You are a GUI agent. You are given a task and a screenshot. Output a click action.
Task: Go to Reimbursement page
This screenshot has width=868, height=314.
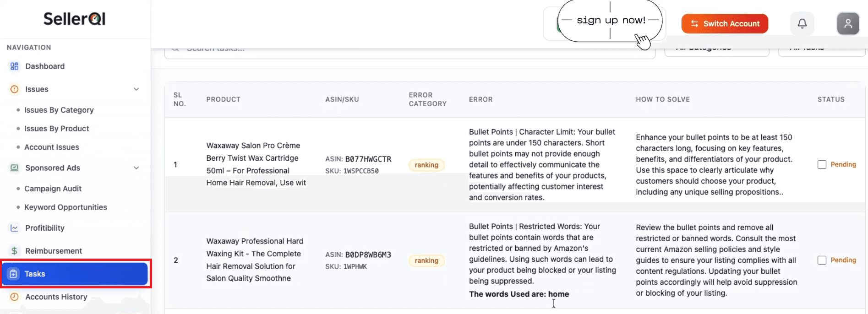54,251
